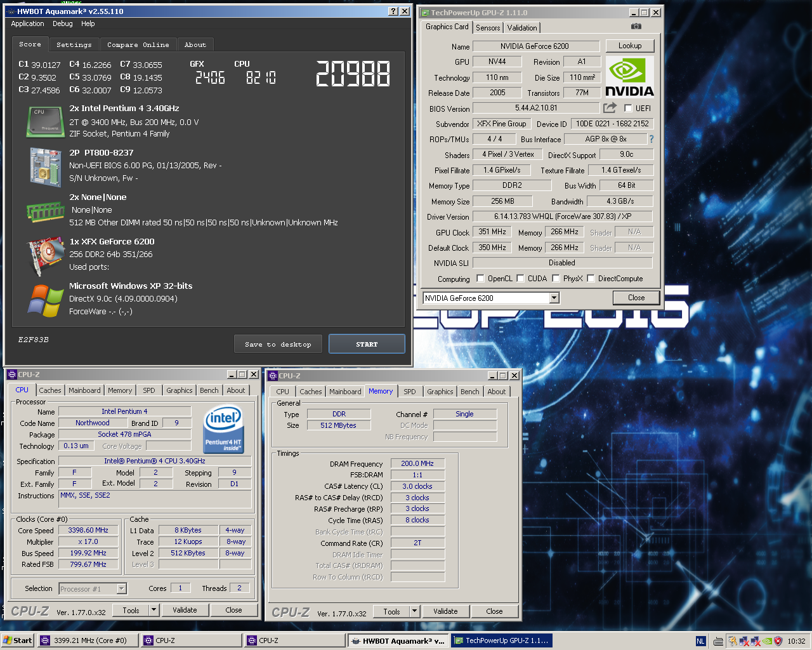This screenshot has height=650, width=812.
Task: Expand the Processor #1 selection dropdown
Action: pos(121,589)
